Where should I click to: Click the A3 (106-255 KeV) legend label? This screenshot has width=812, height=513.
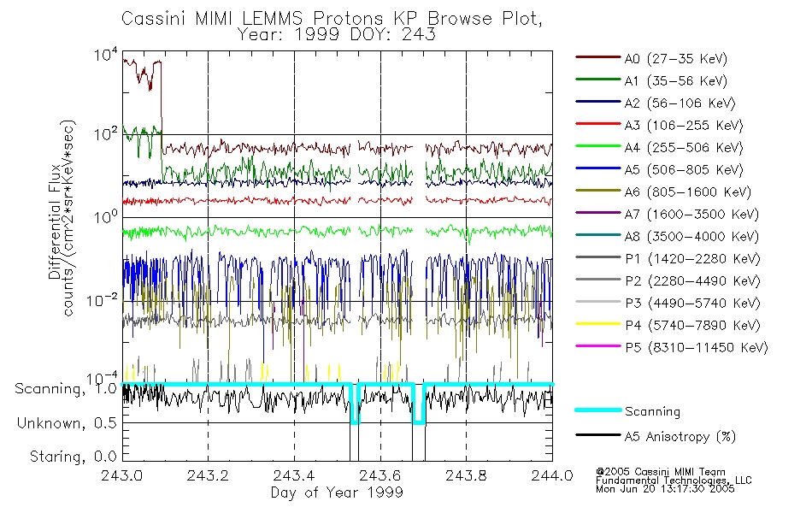click(x=684, y=126)
